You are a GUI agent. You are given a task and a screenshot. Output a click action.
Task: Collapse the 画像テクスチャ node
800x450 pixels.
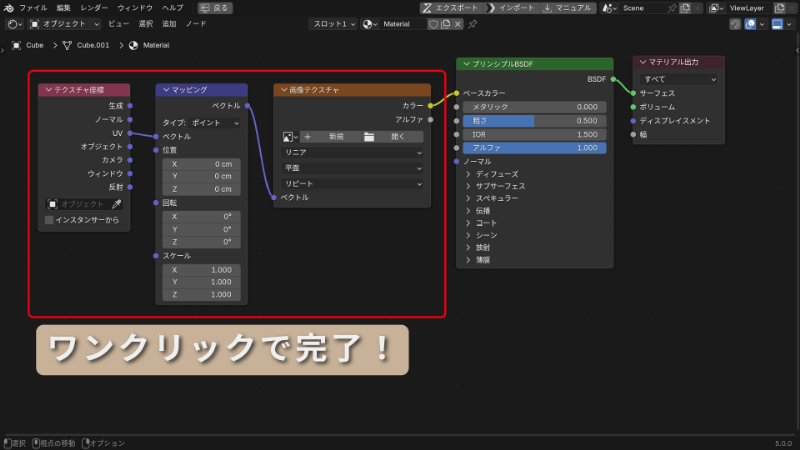click(x=284, y=90)
